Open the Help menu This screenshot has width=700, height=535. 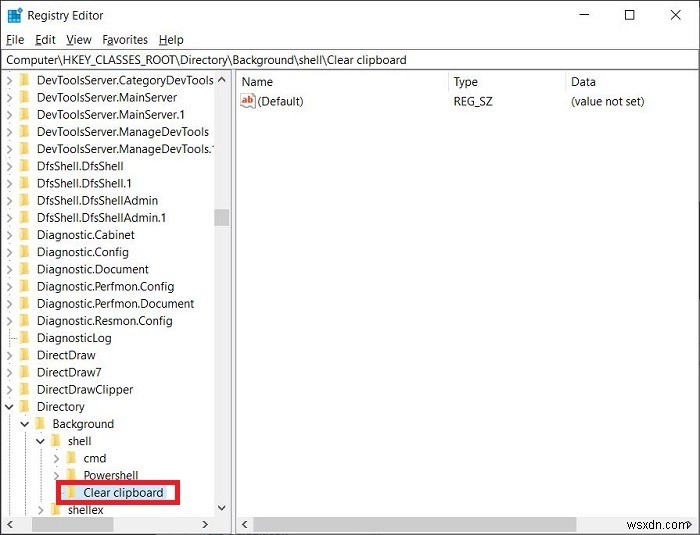pos(171,40)
